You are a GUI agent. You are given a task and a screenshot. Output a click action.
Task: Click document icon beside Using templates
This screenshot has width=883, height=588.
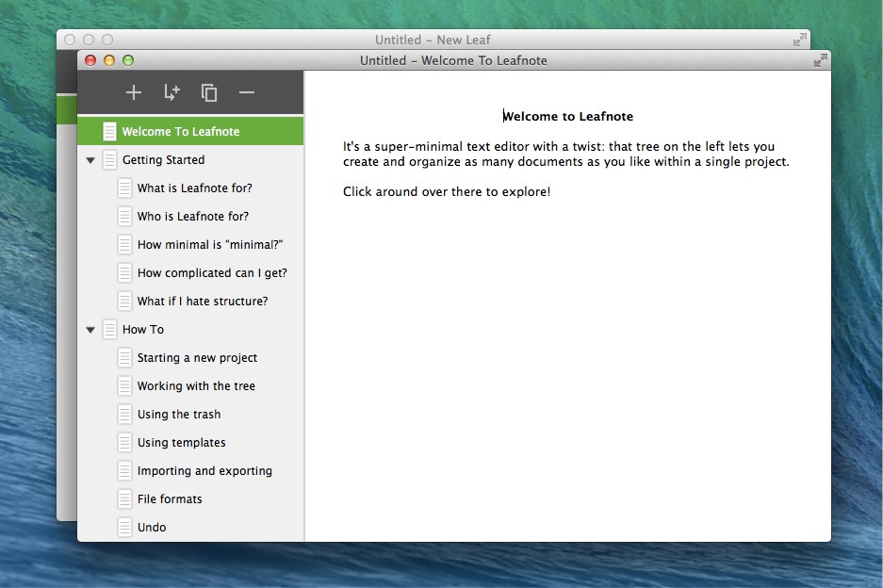[124, 442]
